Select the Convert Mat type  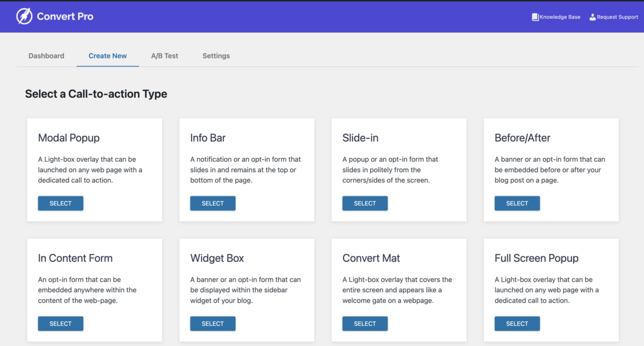click(365, 323)
